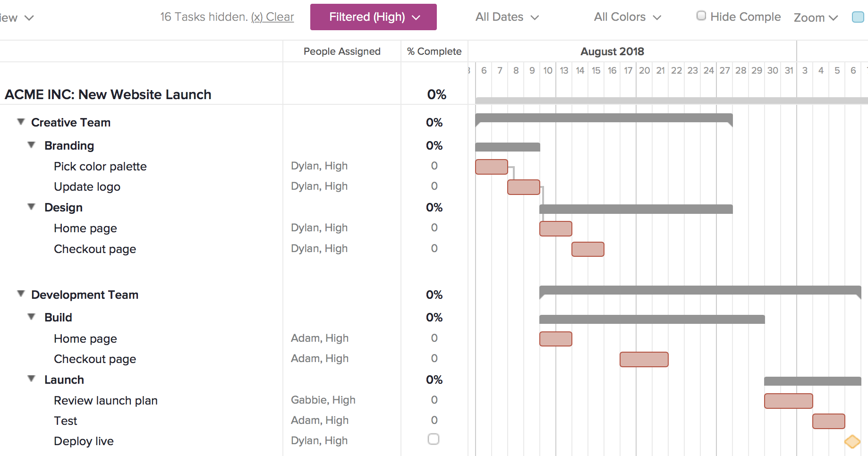Image resolution: width=868 pixels, height=456 pixels.
Task: Collapse the Build subgroup
Action: click(x=31, y=316)
